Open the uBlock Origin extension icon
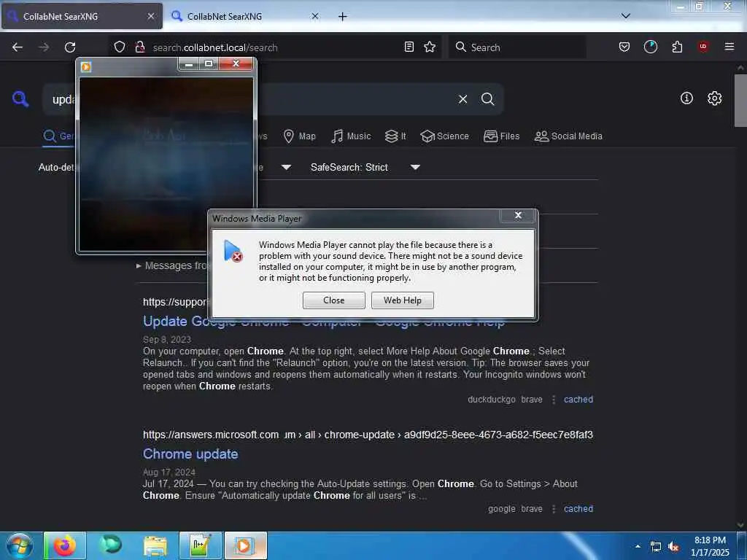 703,47
